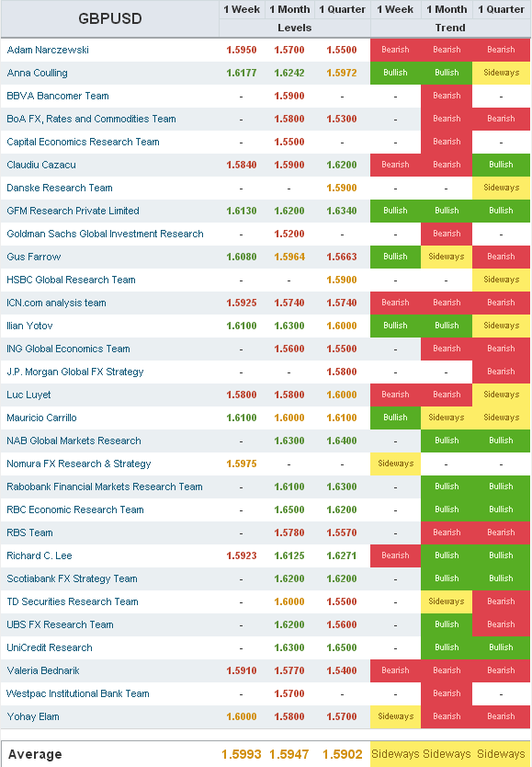Open UniCredit Research link
The width and height of the screenshot is (532, 767).
50,647
